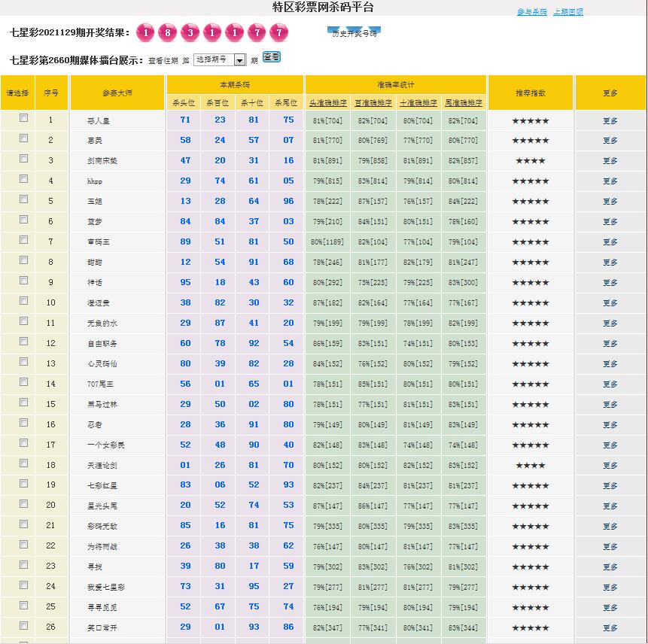Click kill number 71 in row 1

tap(185, 120)
